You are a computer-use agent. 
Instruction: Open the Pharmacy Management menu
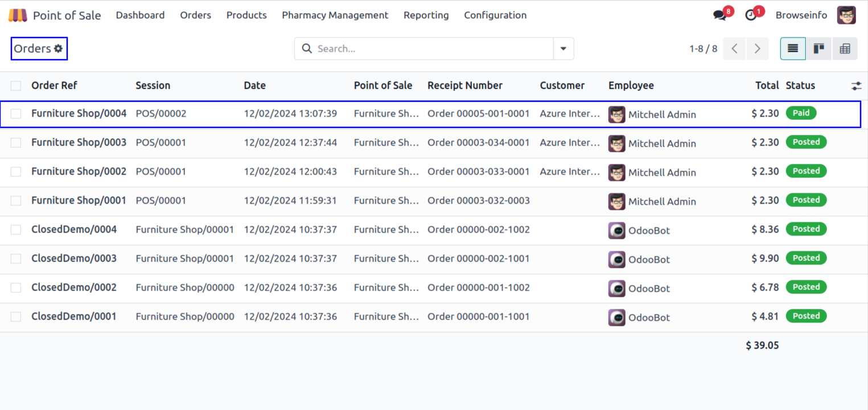click(335, 15)
